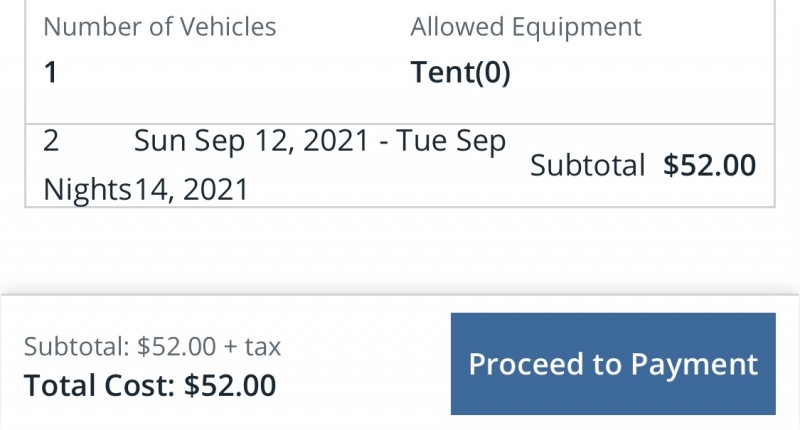
Task: Click the "$52.00" Total Cost amount
Action: pos(230,385)
